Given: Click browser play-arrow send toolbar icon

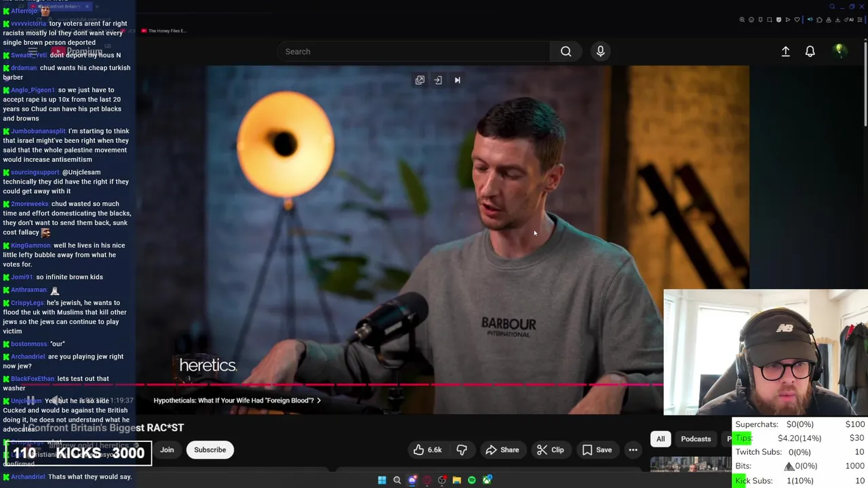Looking at the screenshot, I should pos(788,20).
